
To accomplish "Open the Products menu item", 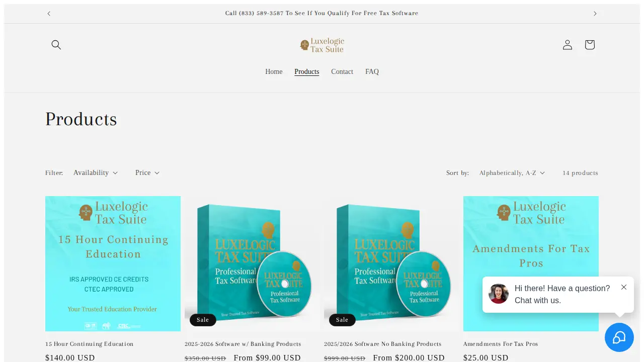I will coord(307,72).
